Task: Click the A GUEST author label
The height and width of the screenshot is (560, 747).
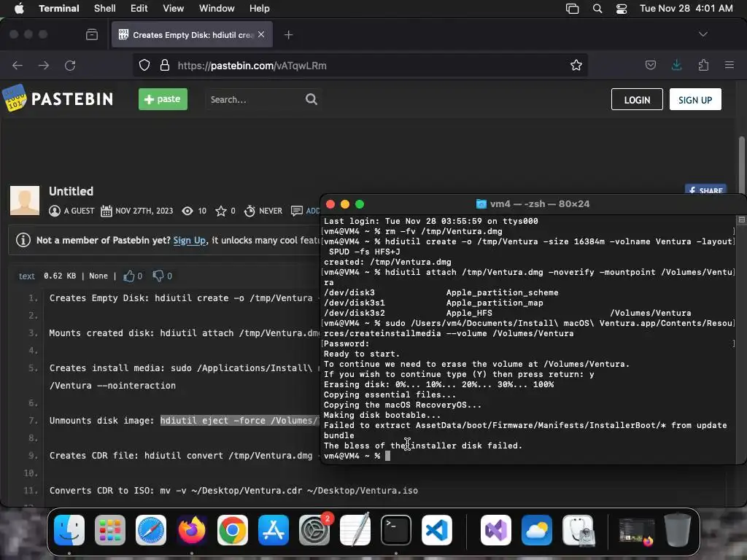Action: 79,211
